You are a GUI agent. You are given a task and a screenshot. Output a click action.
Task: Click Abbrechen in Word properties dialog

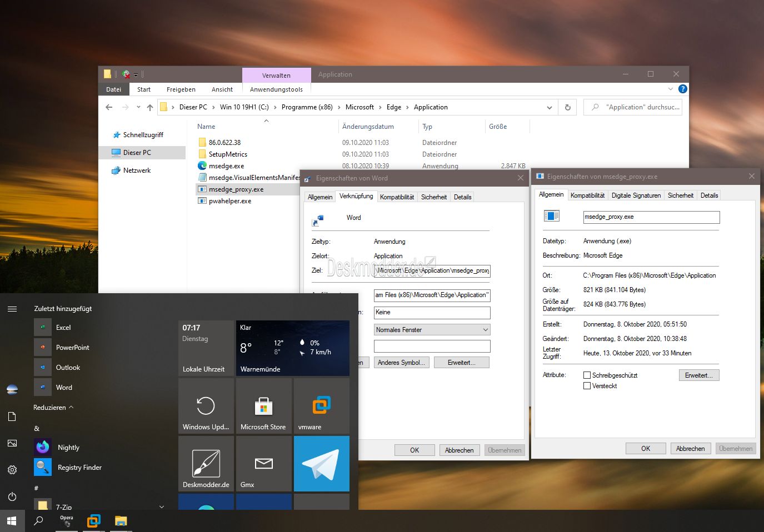coord(460,450)
